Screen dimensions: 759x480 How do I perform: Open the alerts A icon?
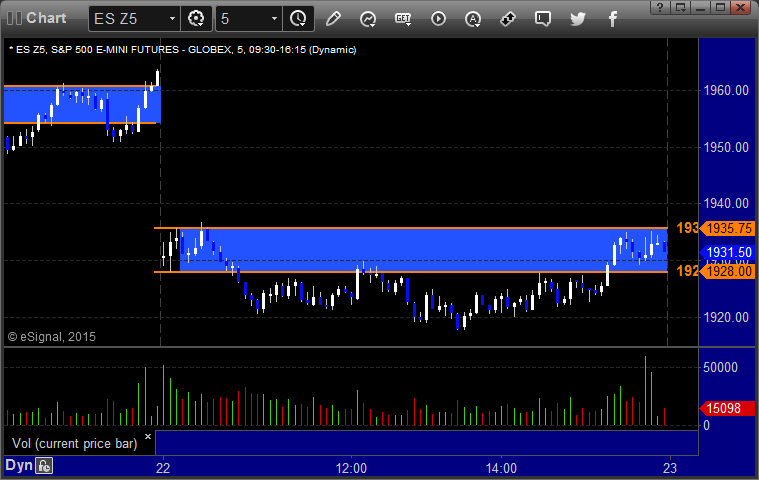(x=472, y=19)
